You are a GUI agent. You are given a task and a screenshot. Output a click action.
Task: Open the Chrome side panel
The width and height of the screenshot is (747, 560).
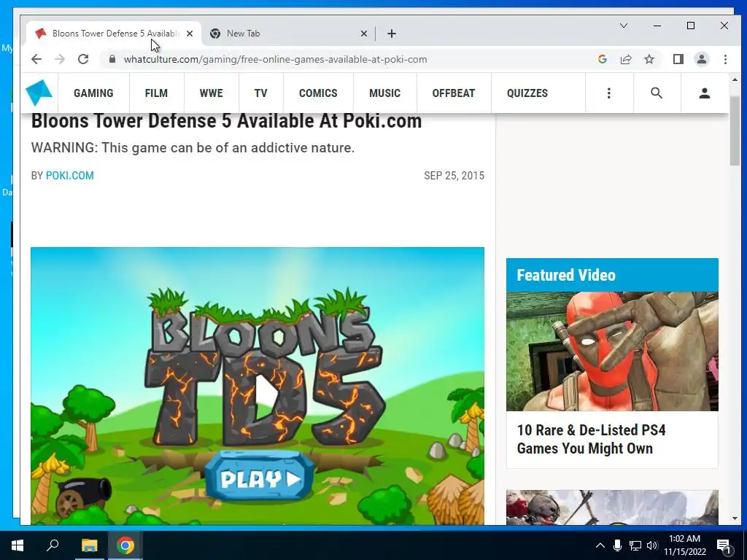[x=678, y=59]
